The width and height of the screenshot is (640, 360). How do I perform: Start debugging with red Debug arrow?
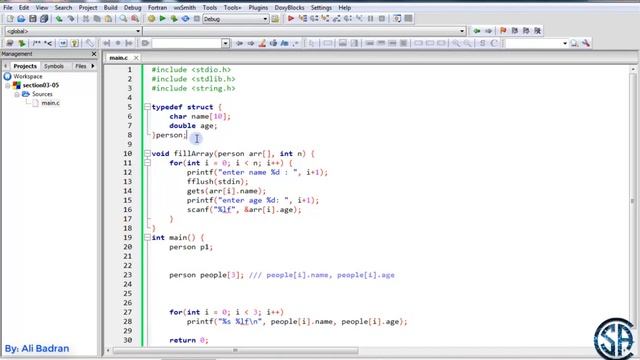(x=291, y=19)
